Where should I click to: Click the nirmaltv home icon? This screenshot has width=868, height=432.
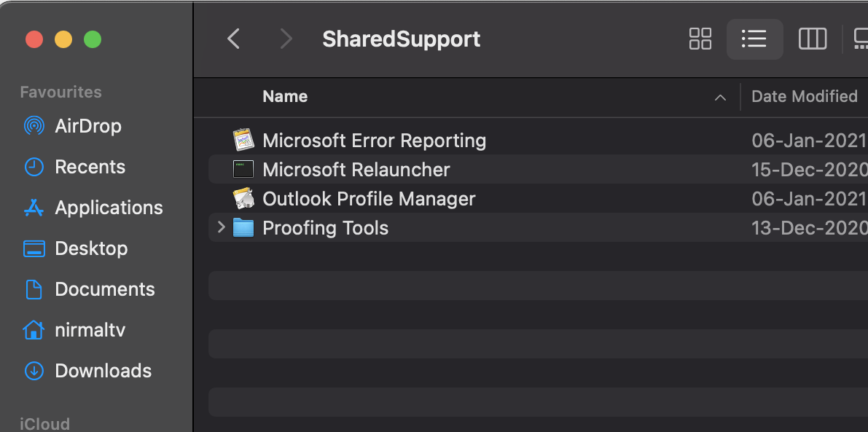[34, 330]
